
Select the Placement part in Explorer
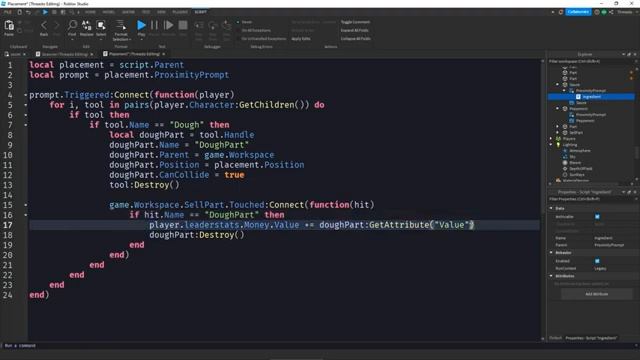pyautogui.click(x=578, y=109)
